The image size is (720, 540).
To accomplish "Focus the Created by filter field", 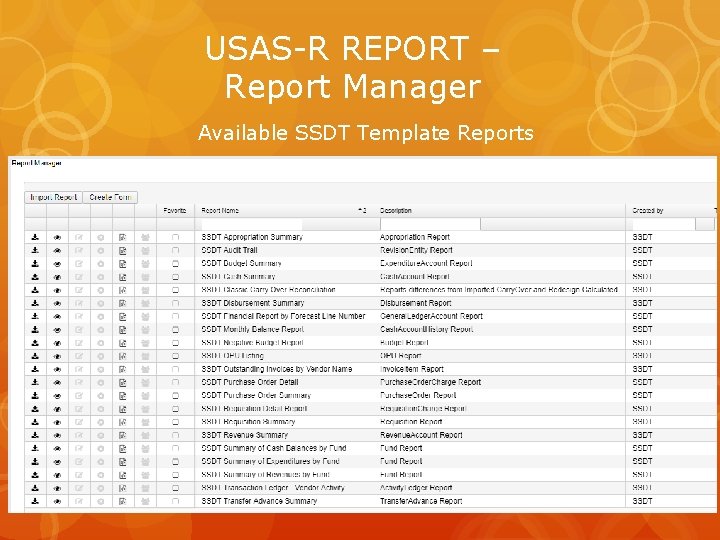I will point(663,224).
